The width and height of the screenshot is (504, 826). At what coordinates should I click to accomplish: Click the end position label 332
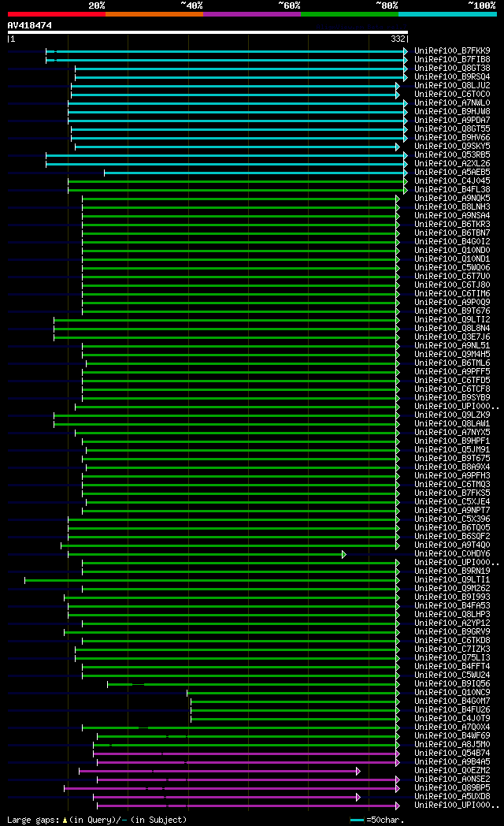pyautogui.click(x=398, y=39)
